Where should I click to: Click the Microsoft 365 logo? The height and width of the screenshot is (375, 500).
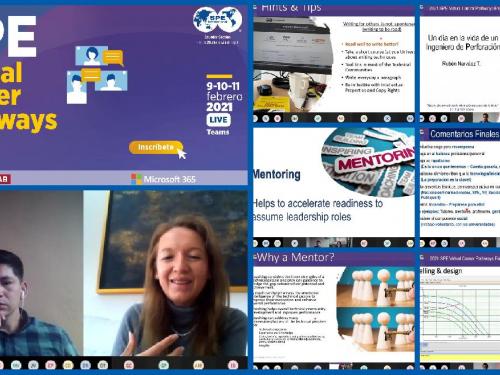click(163, 179)
